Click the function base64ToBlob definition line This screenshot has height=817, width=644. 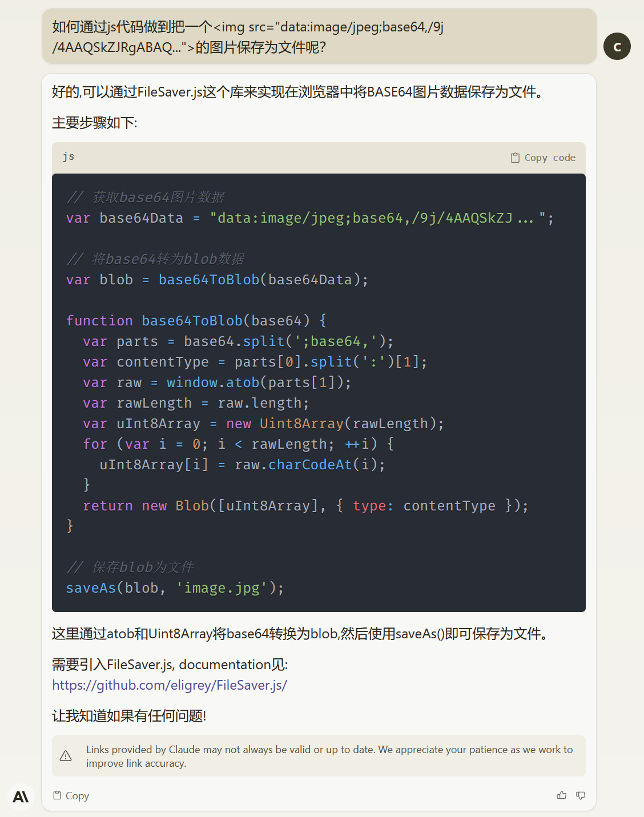[x=196, y=321]
